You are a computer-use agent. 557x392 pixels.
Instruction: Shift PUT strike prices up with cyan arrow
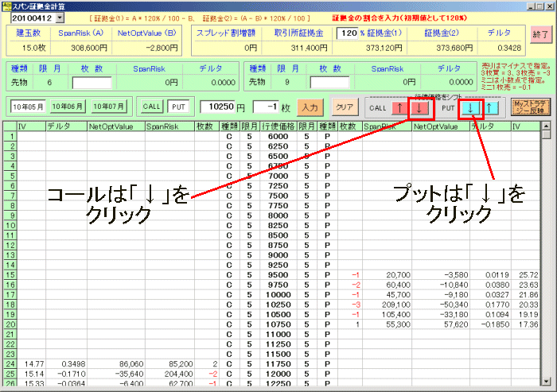489,108
